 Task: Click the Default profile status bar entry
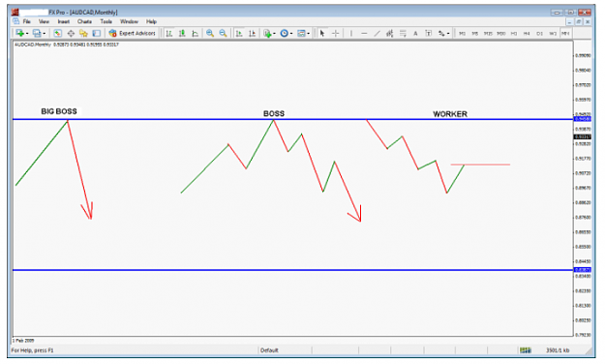pos(269,350)
